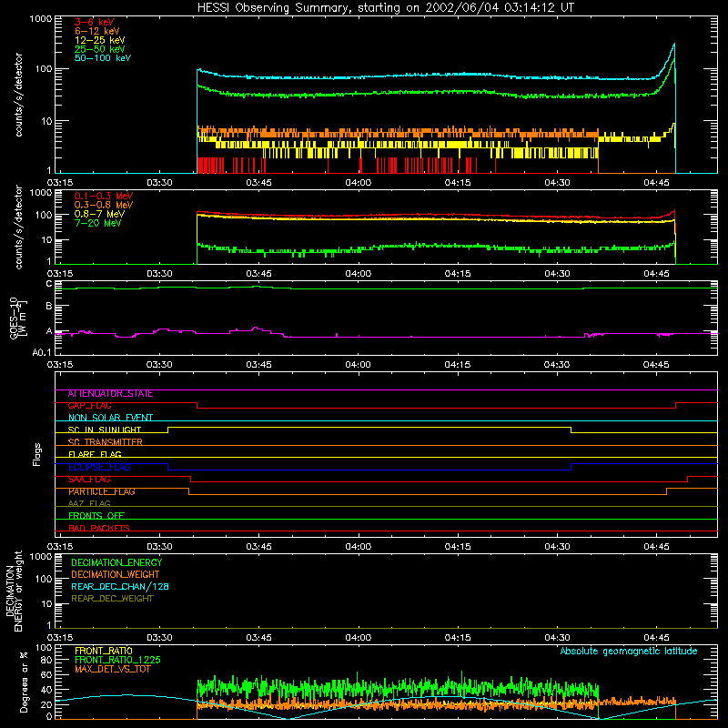
Task: Click the Absolute geomagnetic latitude label
Action: [x=629, y=652]
